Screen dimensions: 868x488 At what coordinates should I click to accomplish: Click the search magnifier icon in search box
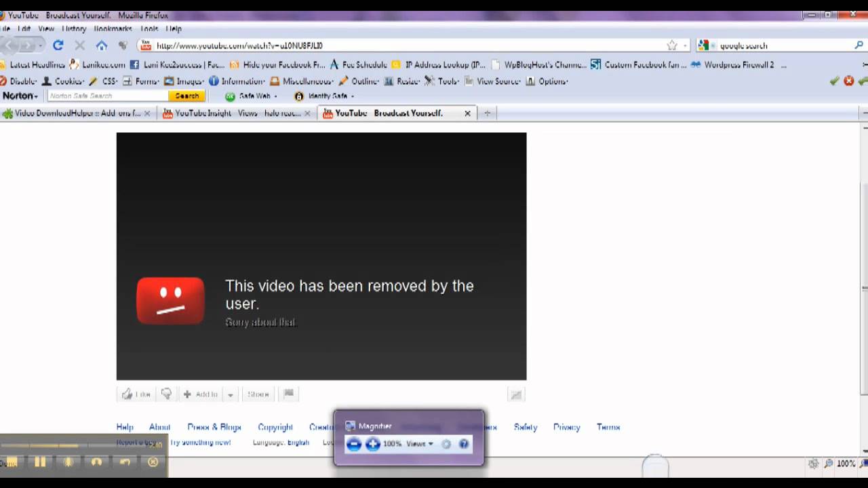(x=859, y=45)
